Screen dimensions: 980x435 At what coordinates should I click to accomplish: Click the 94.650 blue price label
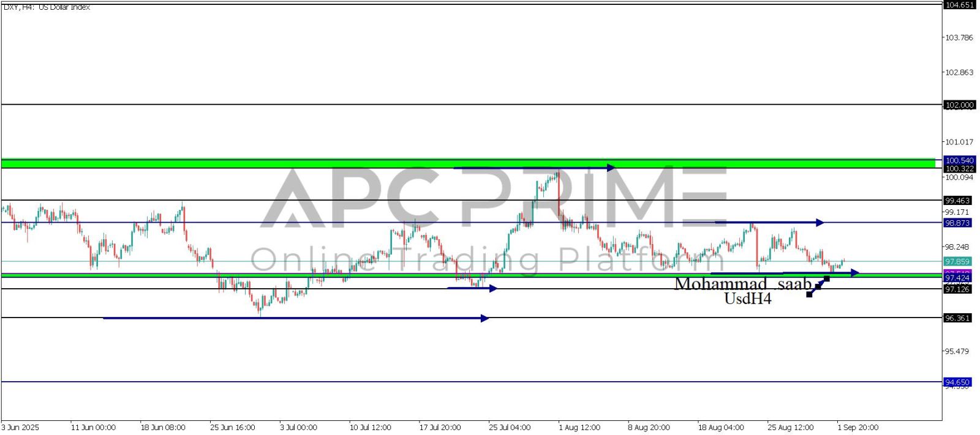click(957, 382)
